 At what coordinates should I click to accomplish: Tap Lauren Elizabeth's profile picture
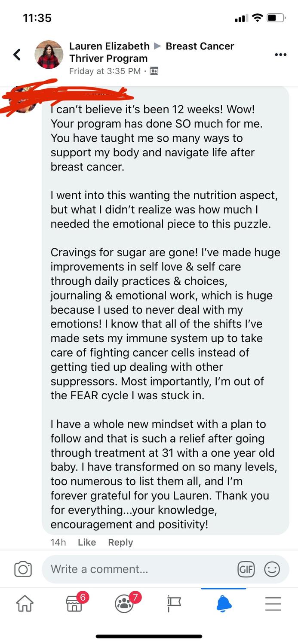[49, 55]
